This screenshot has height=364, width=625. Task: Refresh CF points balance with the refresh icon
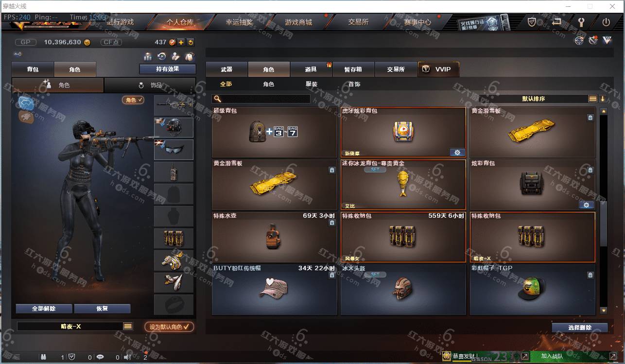191,42
